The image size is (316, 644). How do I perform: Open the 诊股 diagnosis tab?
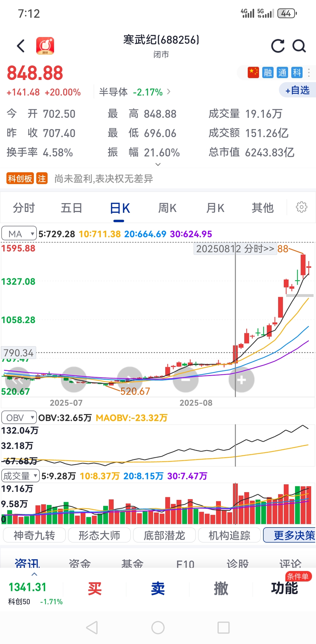click(238, 563)
